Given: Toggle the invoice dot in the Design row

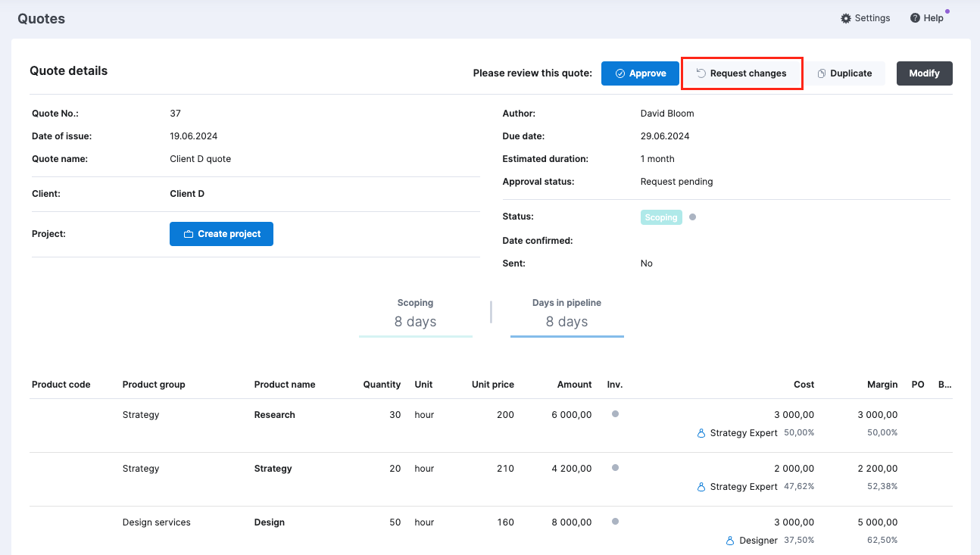Looking at the screenshot, I should (x=615, y=522).
